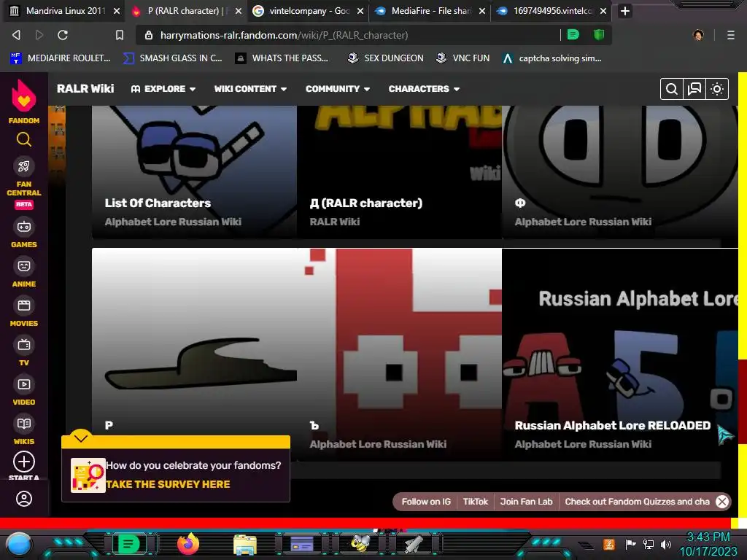Close the P (RALR character) tab
The width and height of the screenshot is (747, 560).
pyautogui.click(x=239, y=11)
